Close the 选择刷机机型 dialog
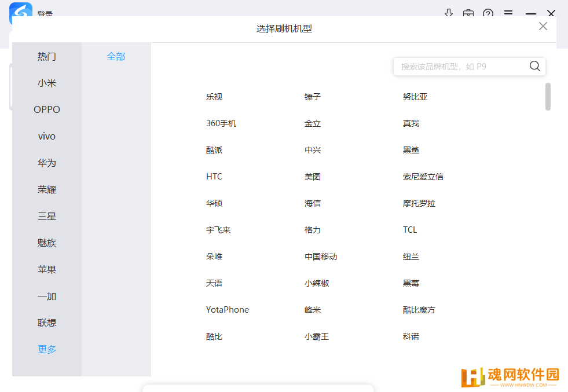The height and width of the screenshot is (392, 568). [543, 26]
